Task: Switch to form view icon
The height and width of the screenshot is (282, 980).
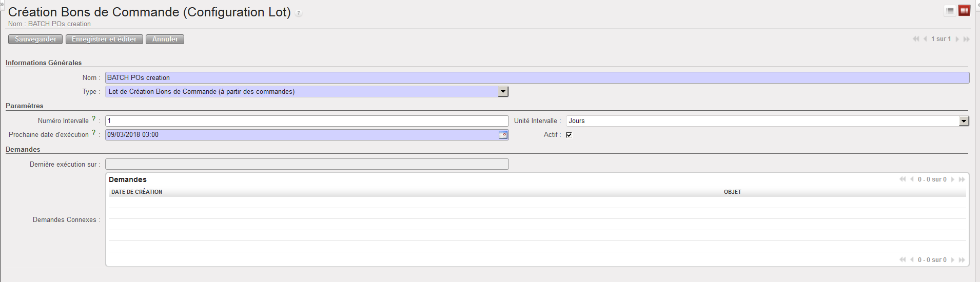Action: tap(964, 11)
